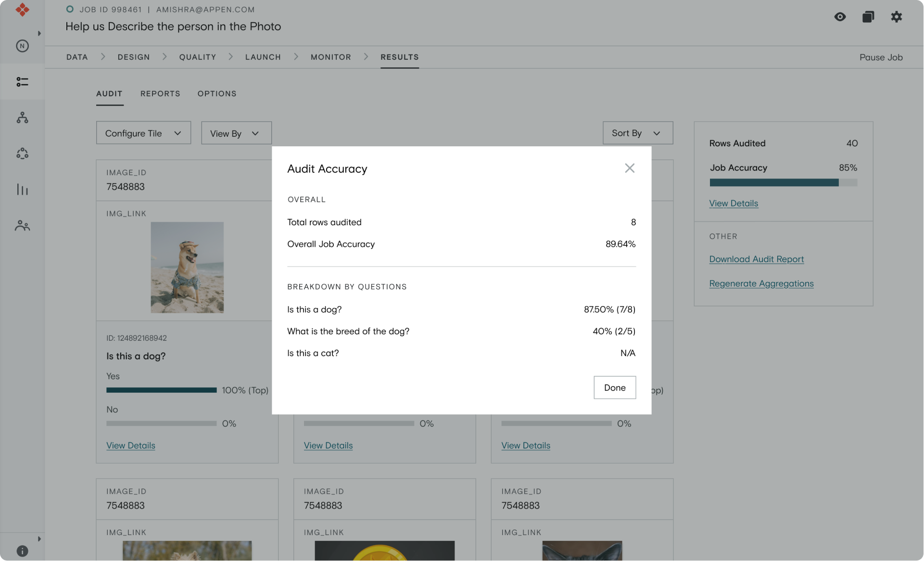924x561 pixels.
Task: Select the RESULTS step
Action: tap(400, 57)
